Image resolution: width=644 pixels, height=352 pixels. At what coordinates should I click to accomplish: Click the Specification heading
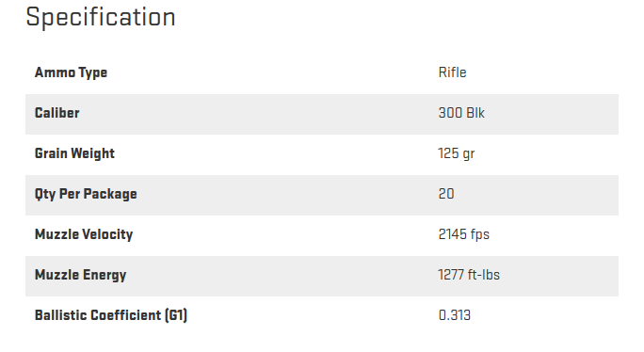pyautogui.click(x=101, y=18)
